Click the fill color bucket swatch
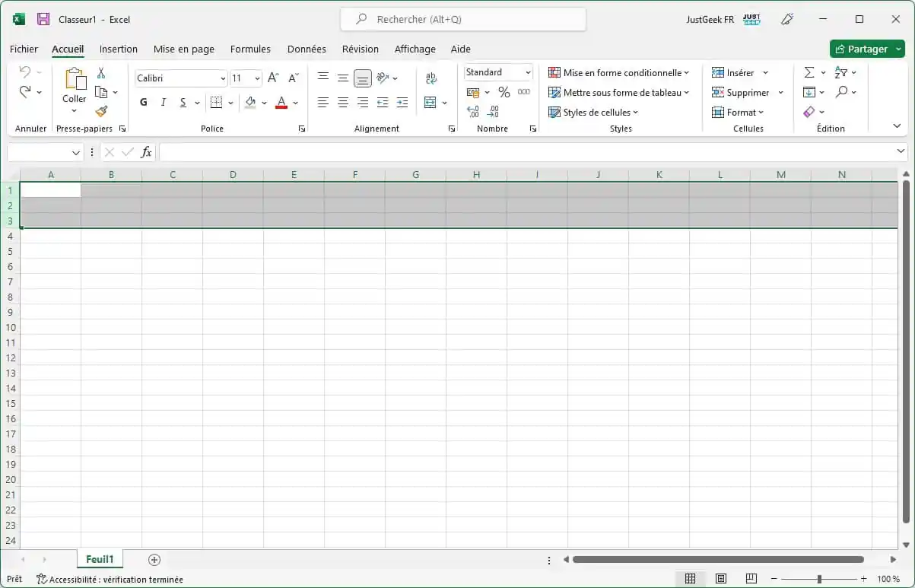915x588 pixels. (250, 103)
